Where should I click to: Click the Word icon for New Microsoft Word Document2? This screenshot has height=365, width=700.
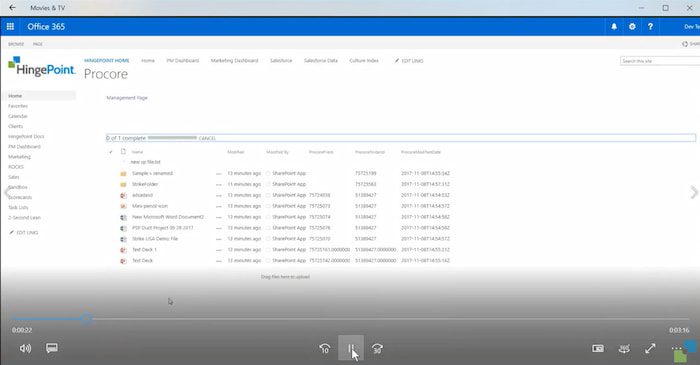click(123, 217)
